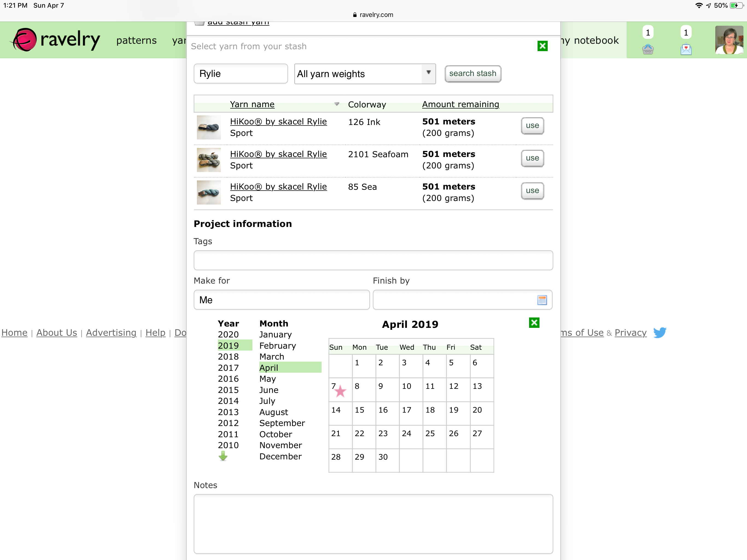Click the 85 Sea yarn thumbnail
Image resolution: width=747 pixels, height=560 pixels.
pyautogui.click(x=209, y=192)
